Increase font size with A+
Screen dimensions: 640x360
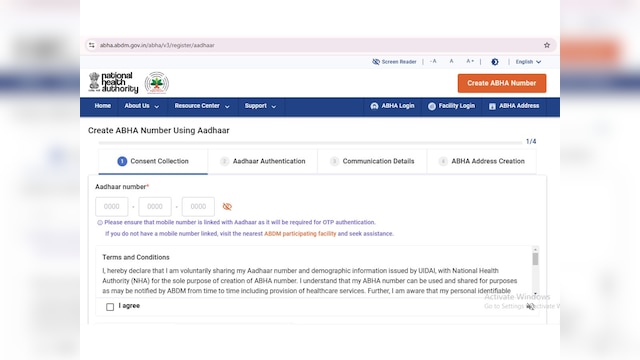pos(470,61)
